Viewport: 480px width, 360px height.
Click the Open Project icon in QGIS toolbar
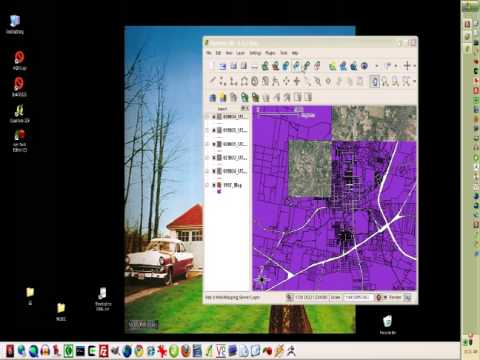pos(222,66)
